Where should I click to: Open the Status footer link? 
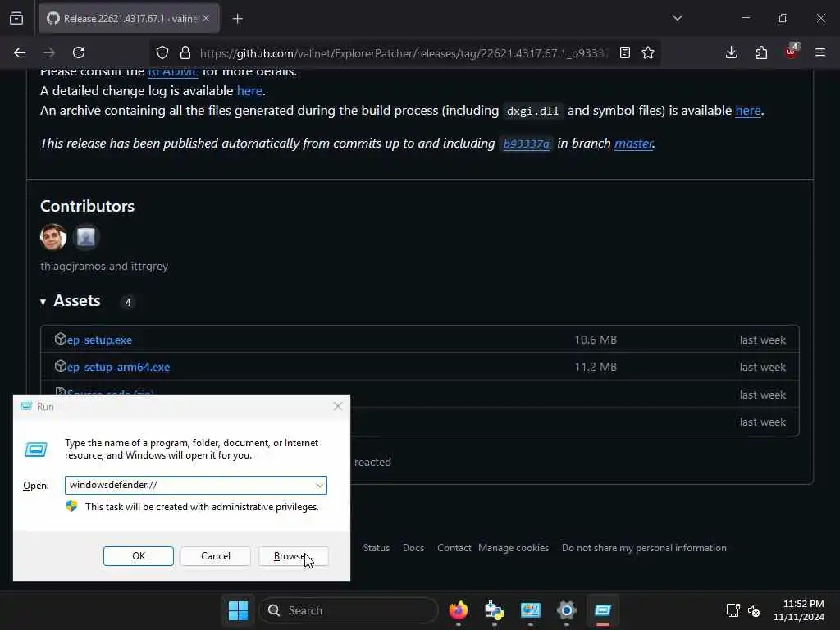click(x=376, y=548)
